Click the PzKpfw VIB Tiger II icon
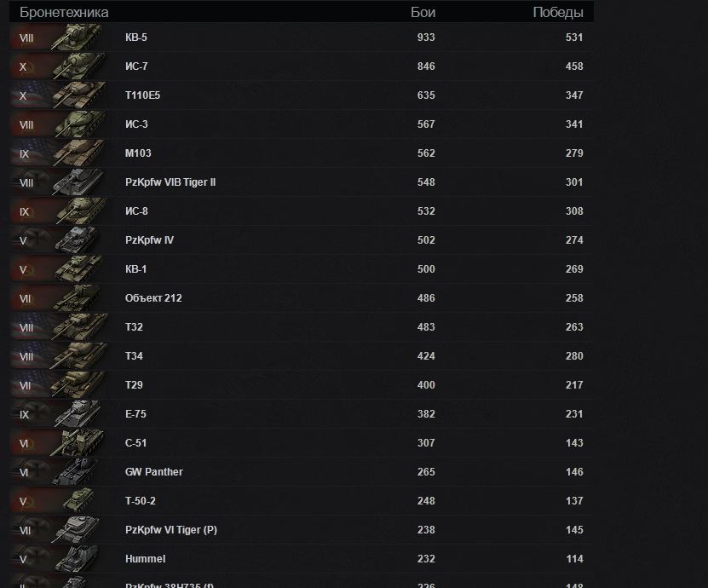 pyautogui.click(x=79, y=182)
